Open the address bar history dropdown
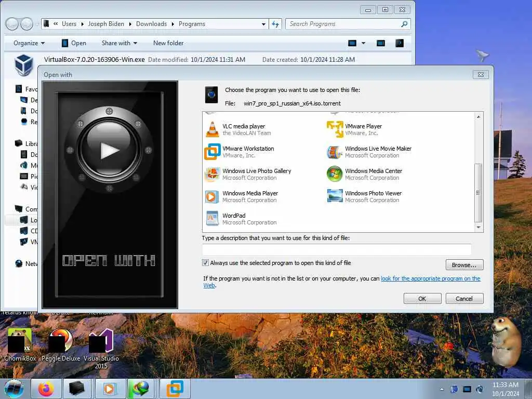Screen dimensions: 532x399 pos(263,24)
